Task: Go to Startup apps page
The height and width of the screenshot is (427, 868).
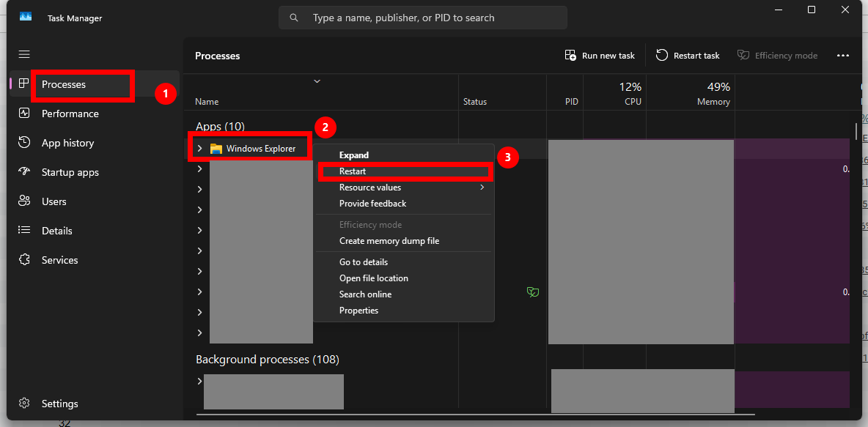Action: pos(70,172)
